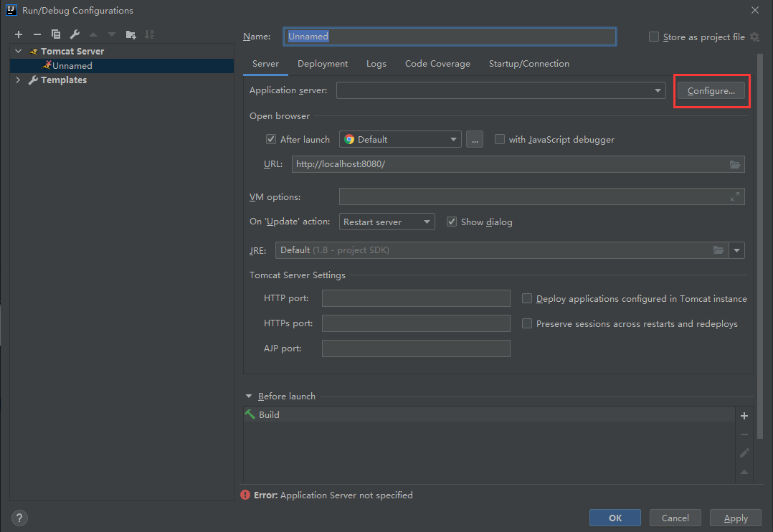
Task: Click the AJP port field
Action: pos(416,348)
